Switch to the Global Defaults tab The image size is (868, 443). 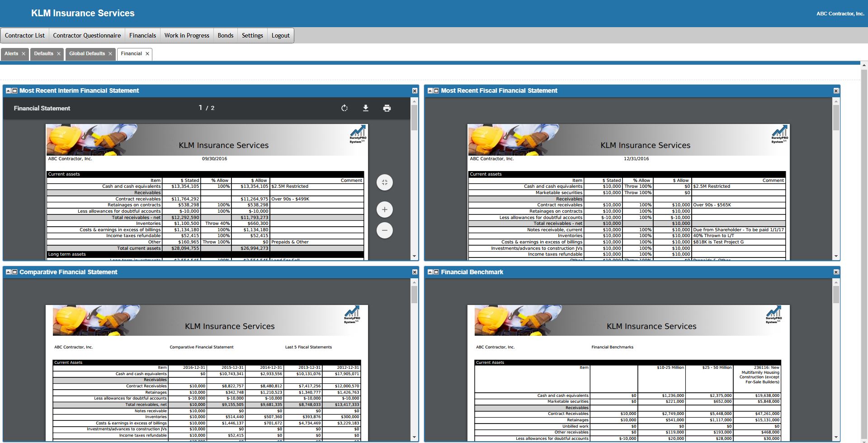[x=87, y=53]
